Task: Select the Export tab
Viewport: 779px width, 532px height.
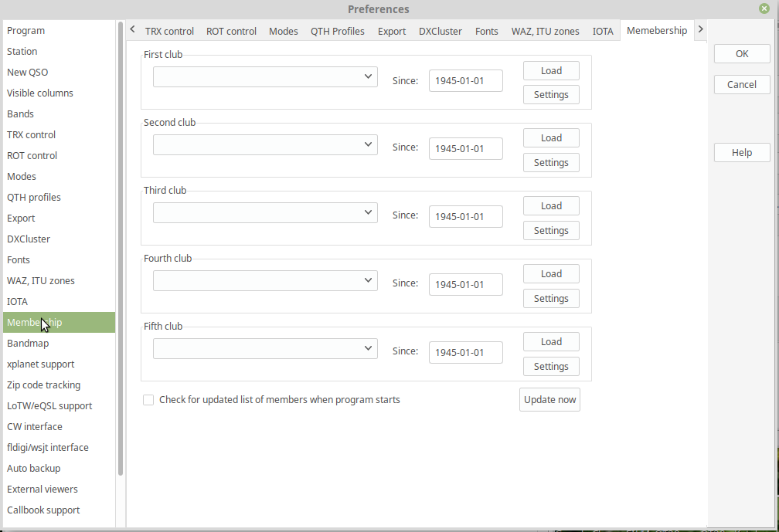Action: (392, 31)
